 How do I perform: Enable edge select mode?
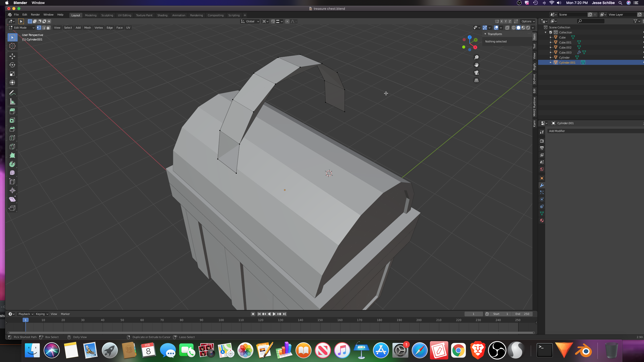pyautogui.click(x=44, y=28)
